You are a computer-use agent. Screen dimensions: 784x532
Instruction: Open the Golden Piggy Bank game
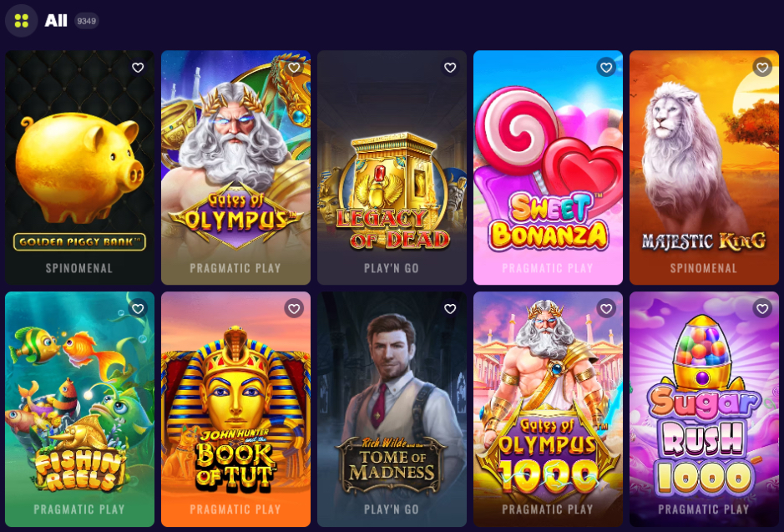(x=79, y=168)
